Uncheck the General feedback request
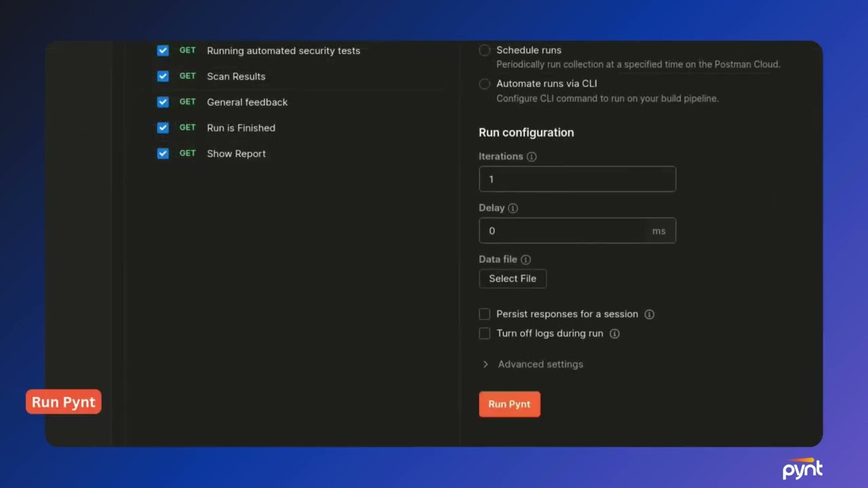The image size is (868, 488). click(163, 102)
